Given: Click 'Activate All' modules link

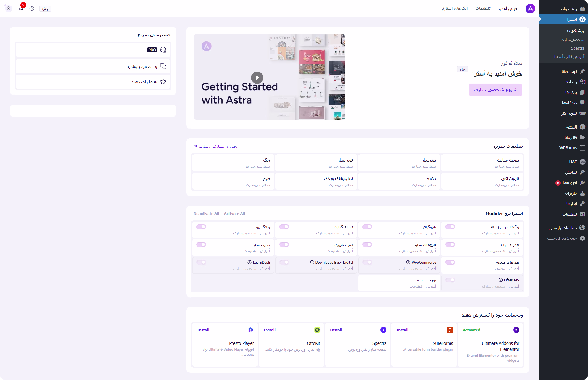Looking at the screenshot, I should pyautogui.click(x=234, y=214).
